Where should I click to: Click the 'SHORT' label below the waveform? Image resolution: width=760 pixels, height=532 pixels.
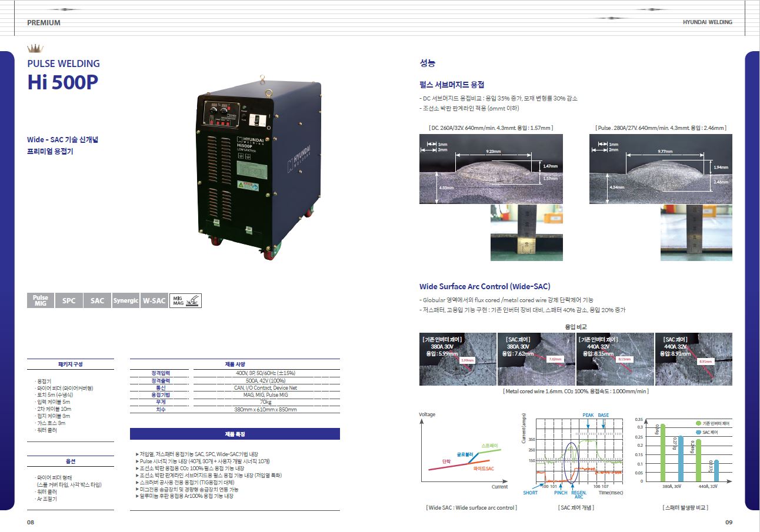pyautogui.click(x=530, y=493)
